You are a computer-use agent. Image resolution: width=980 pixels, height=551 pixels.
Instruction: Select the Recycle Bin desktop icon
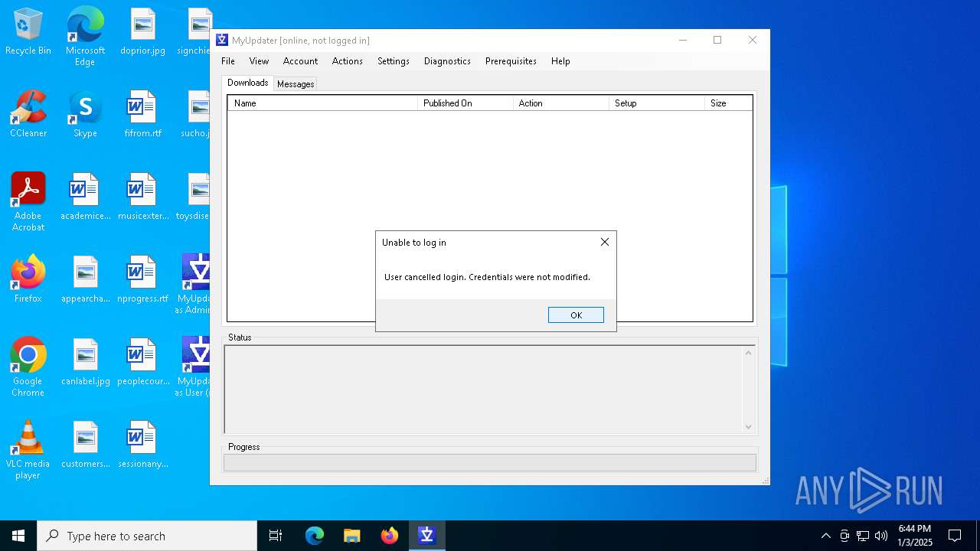pyautogui.click(x=28, y=31)
